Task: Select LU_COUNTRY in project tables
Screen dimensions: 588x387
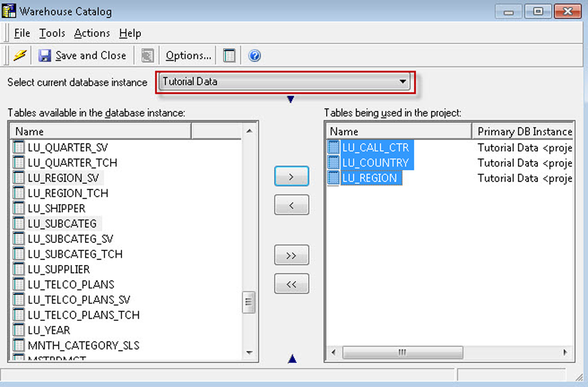Action: point(376,162)
